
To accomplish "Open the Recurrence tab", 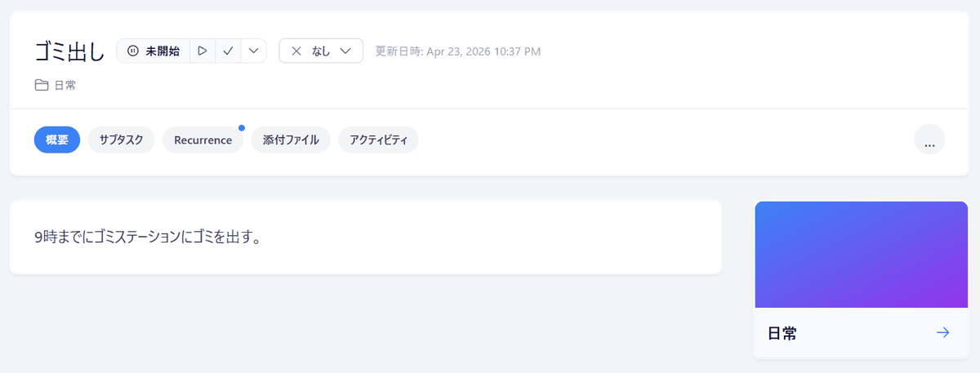I will pos(203,140).
